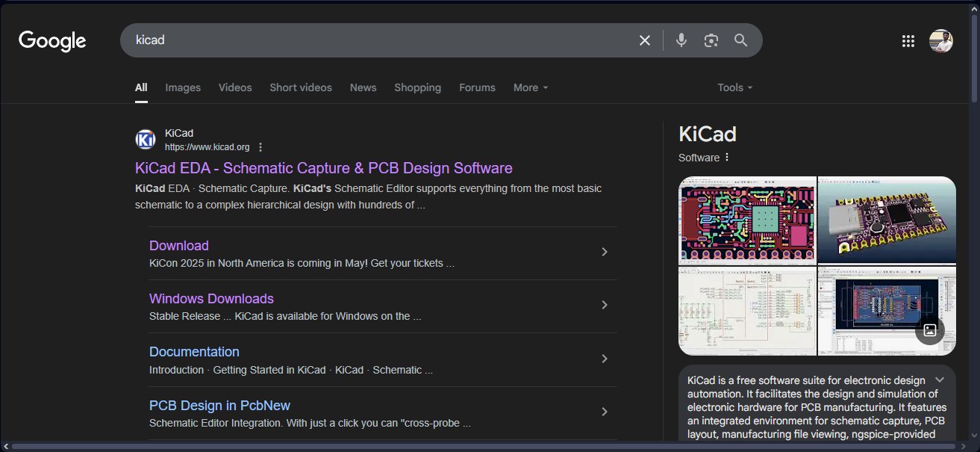
Task: Click the magnifying glass search button
Action: pos(740,40)
